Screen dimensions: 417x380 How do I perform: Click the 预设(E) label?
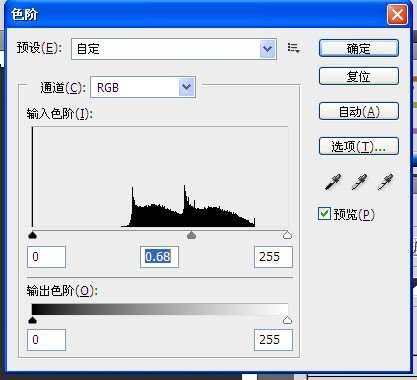[x=39, y=48]
